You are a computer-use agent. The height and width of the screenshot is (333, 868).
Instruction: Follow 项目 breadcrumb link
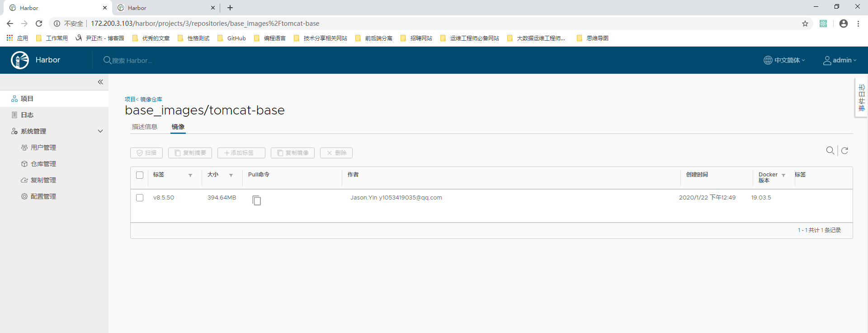click(130, 99)
